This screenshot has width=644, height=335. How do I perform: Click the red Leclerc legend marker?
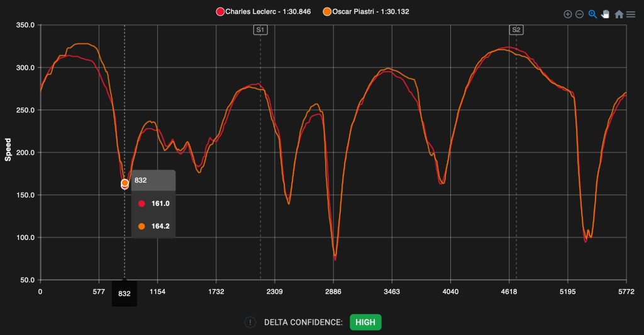pos(220,11)
